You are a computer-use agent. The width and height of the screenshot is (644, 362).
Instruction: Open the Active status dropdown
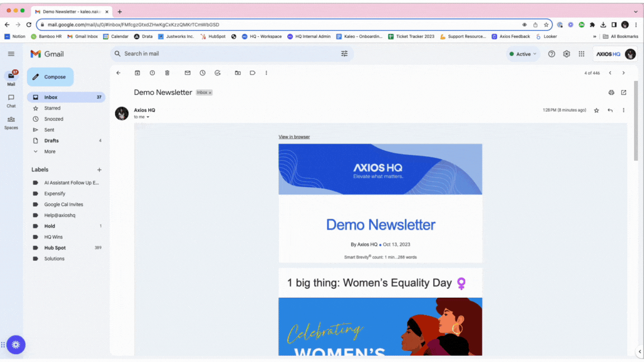point(523,54)
